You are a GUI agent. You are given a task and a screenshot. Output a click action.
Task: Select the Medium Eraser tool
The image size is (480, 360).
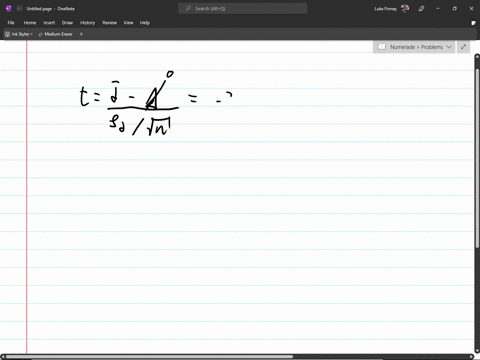pos(55,34)
